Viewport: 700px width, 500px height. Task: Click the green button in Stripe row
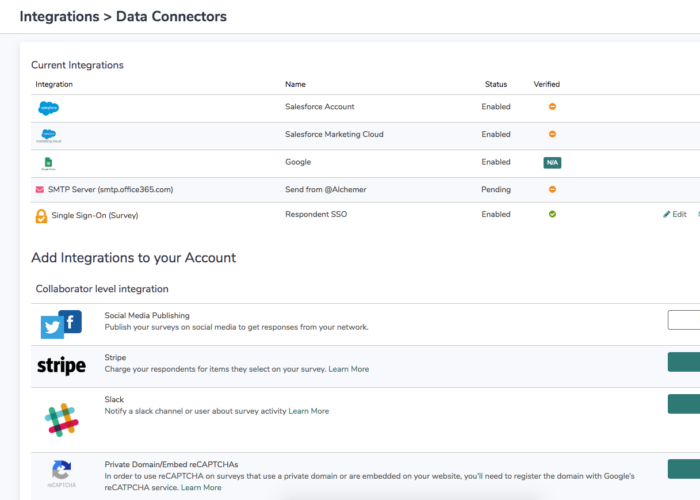click(x=684, y=362)
